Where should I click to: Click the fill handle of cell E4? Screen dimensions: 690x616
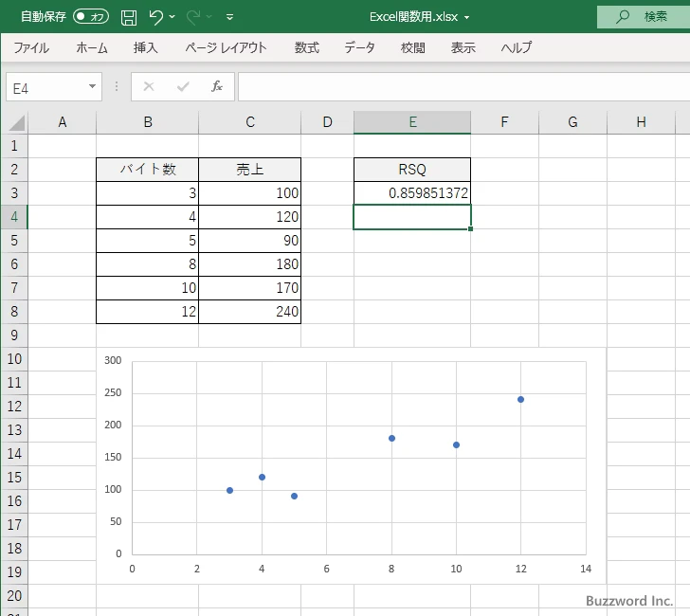[470, 228]
